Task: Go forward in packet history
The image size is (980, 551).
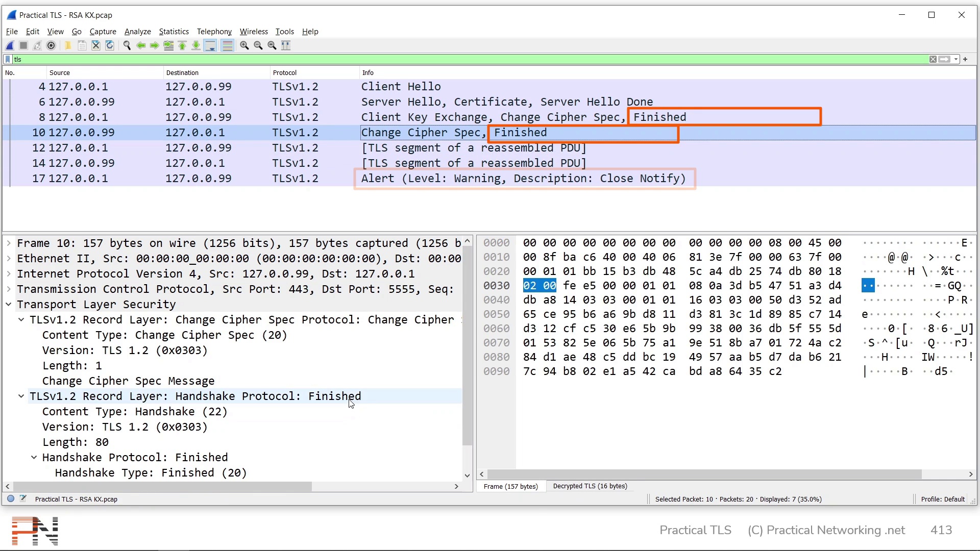Action: 155,45
